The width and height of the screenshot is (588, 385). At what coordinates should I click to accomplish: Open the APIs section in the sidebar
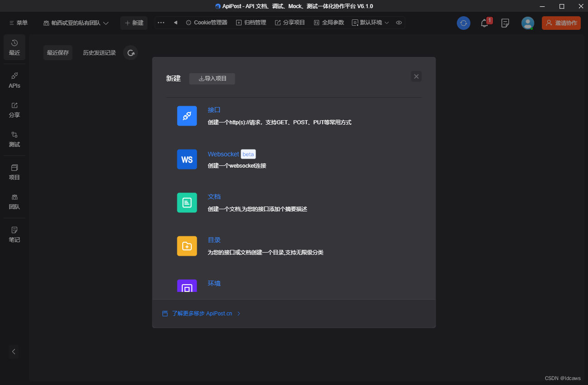tap(14, 80)
